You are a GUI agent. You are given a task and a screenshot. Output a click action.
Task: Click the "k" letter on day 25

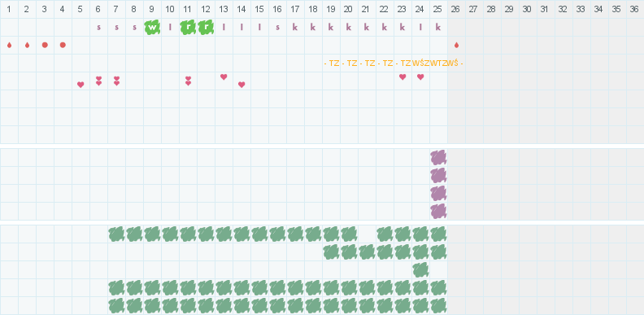(438, 28)
